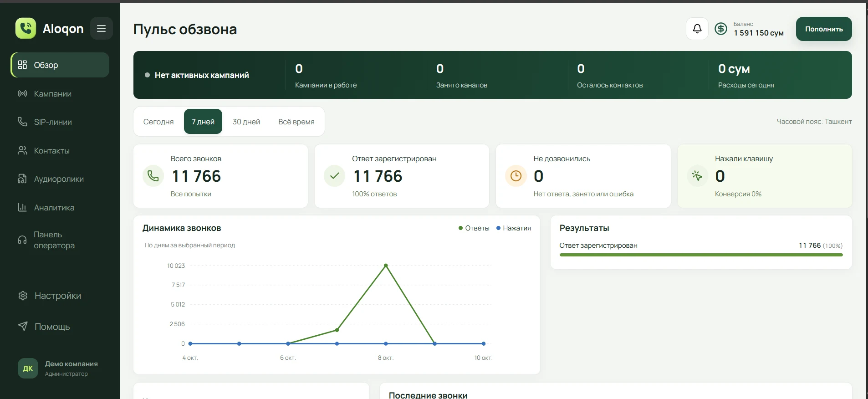Switch to the Сегодня period tab
The height and width of the screenshot is (399, 868).
[158, 122]
